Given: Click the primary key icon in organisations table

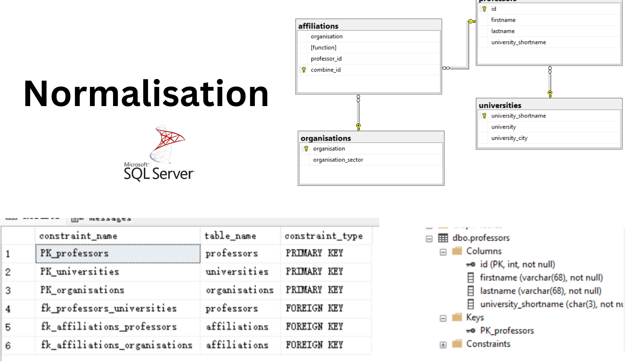Looking at the screenshot, I should click(x=306, y=149).
